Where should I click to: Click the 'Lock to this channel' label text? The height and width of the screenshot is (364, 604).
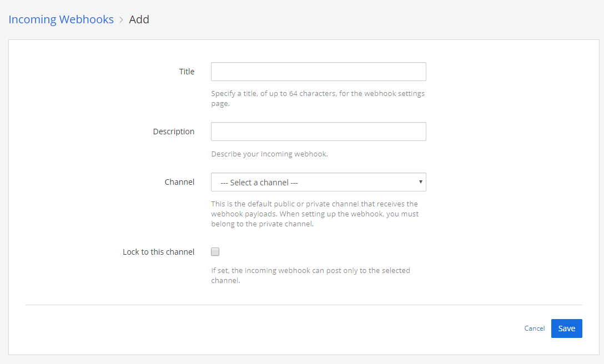point(158,251)
